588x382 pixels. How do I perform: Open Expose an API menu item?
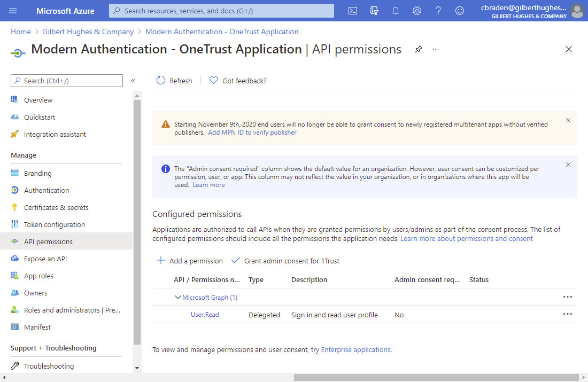tap(45, 259)
